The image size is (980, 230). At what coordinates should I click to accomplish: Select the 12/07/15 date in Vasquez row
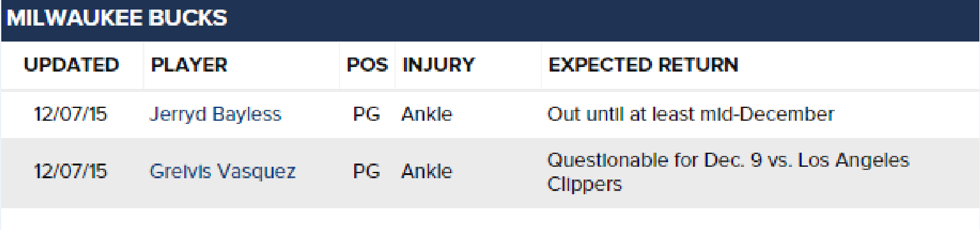(71, 172)
